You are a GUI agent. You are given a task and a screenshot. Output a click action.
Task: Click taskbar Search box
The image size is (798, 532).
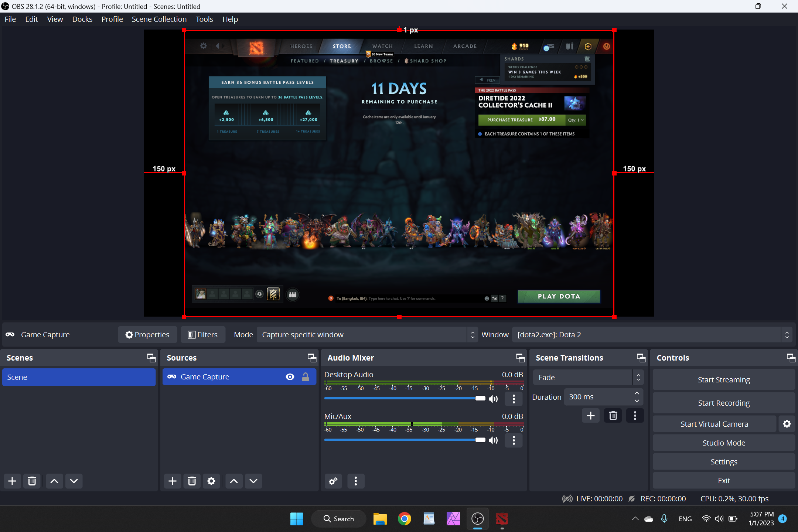pyautogui.click(x=339, y=519)
